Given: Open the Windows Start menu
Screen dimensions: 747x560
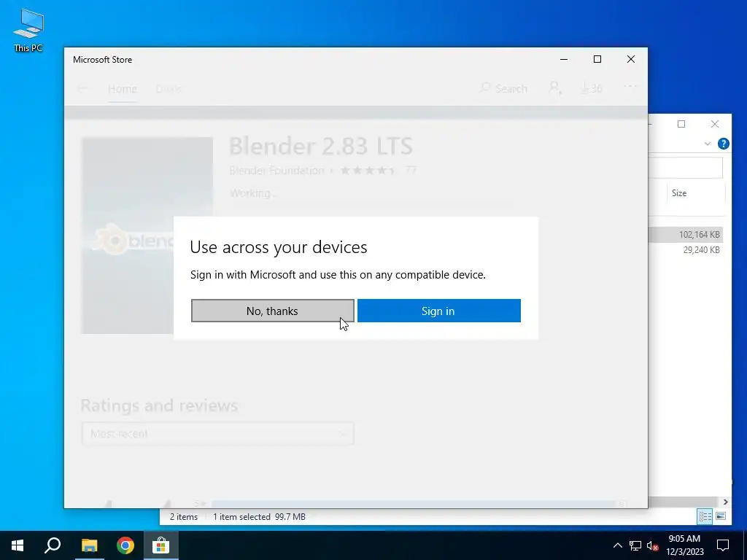Looking at the screenshot, I should [x=18, y=545].
